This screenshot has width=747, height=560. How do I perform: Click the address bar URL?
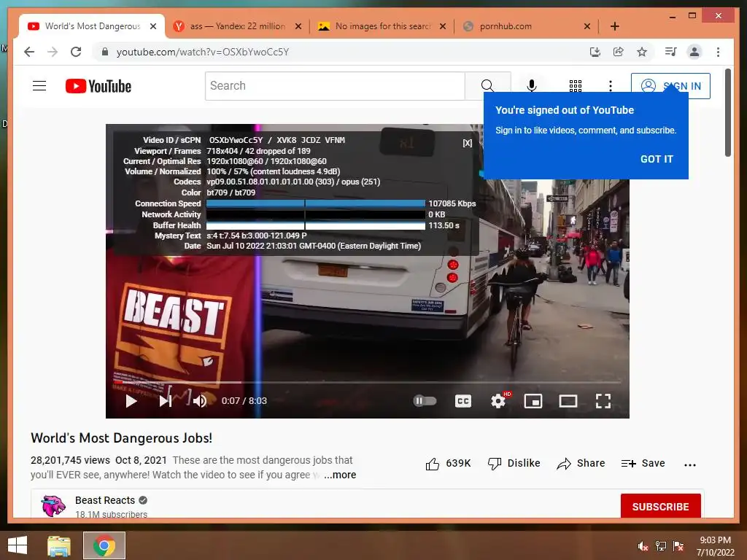pyautogui.click(x=203, y=52)
